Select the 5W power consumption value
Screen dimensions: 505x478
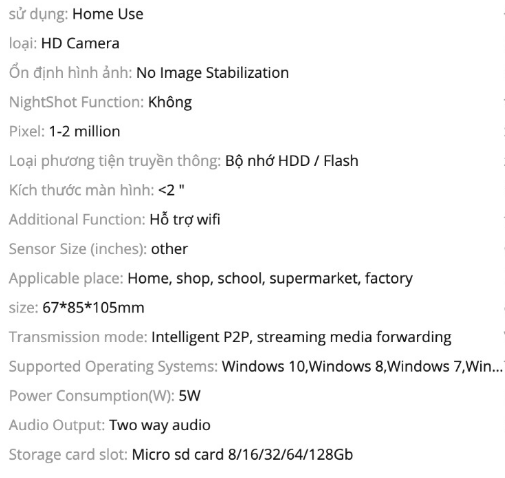(x=189, y=396)
